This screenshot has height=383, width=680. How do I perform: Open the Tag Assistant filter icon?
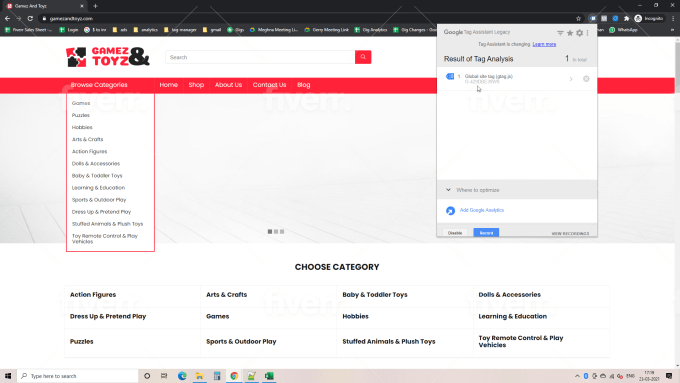[x=560, y=33]
